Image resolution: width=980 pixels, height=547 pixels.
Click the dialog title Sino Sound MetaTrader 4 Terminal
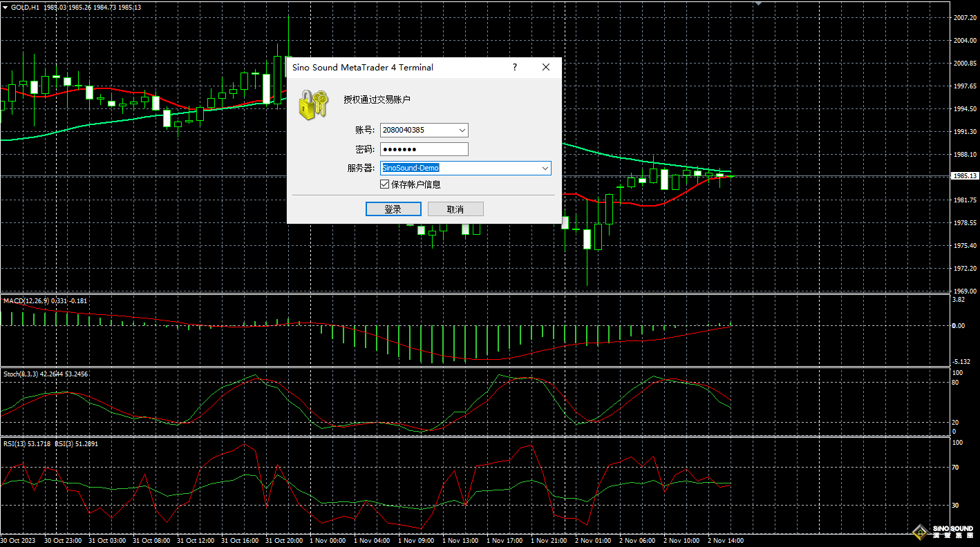click(363, 68)
